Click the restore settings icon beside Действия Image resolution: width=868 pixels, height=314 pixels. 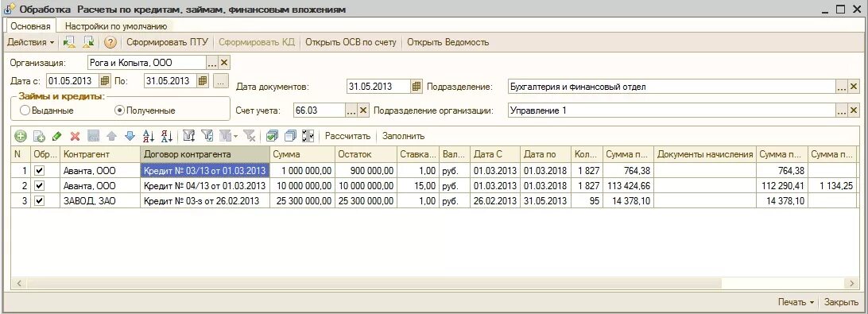point(69,42)
